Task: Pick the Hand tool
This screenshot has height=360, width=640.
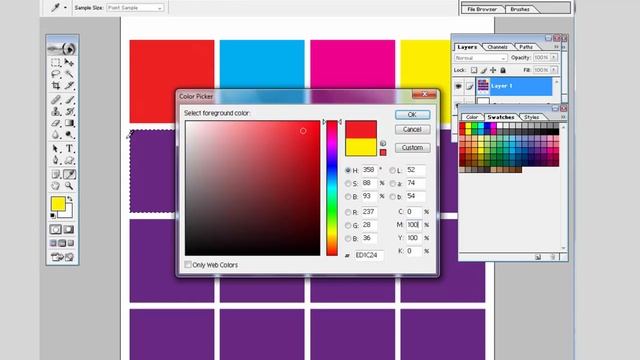Action: [x=56, y=186]
